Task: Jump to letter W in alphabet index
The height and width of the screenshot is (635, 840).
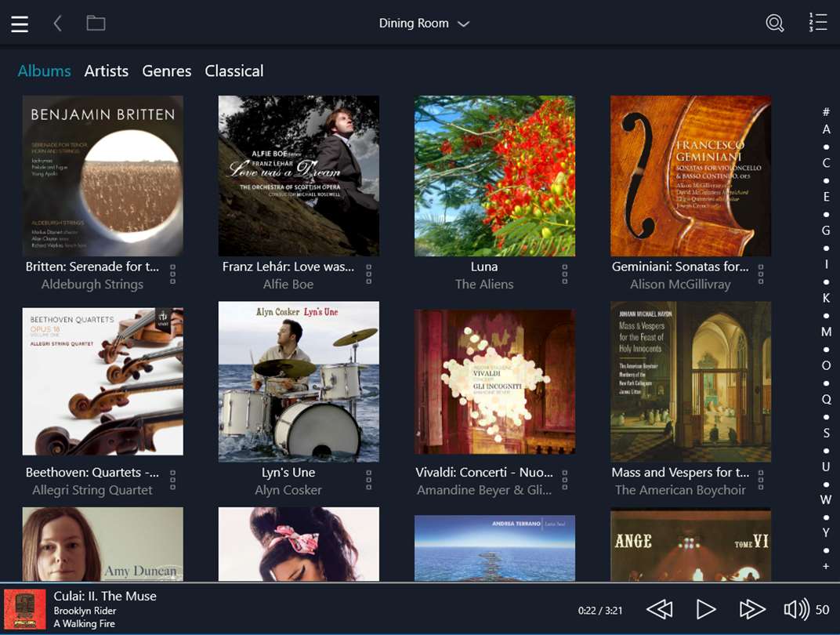Action: [826, 499]
